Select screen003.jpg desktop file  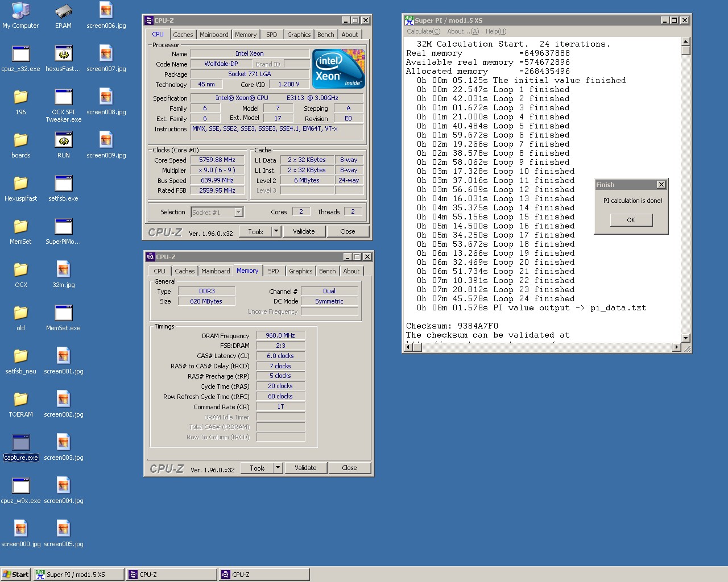pyautogui.click(x=63, y=447)
